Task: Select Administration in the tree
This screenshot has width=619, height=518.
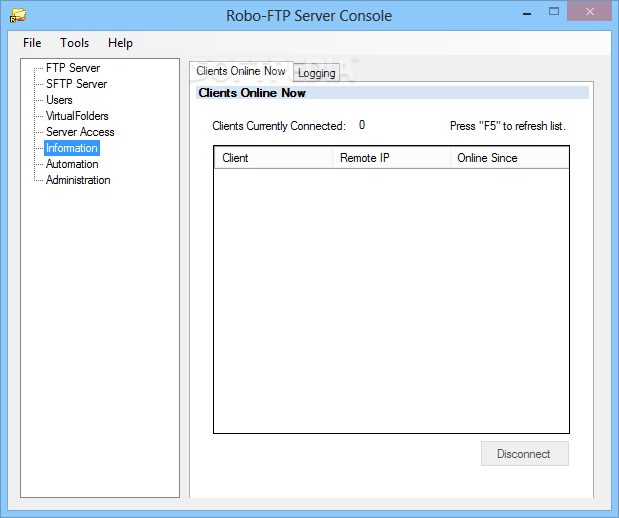Action: 78,180
